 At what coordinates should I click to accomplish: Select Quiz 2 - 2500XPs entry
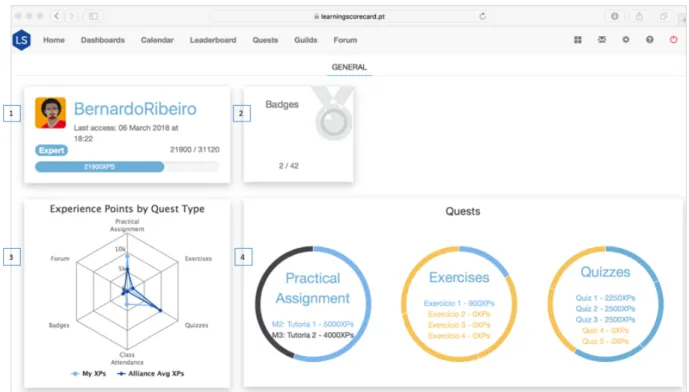(x=606, y=309)
